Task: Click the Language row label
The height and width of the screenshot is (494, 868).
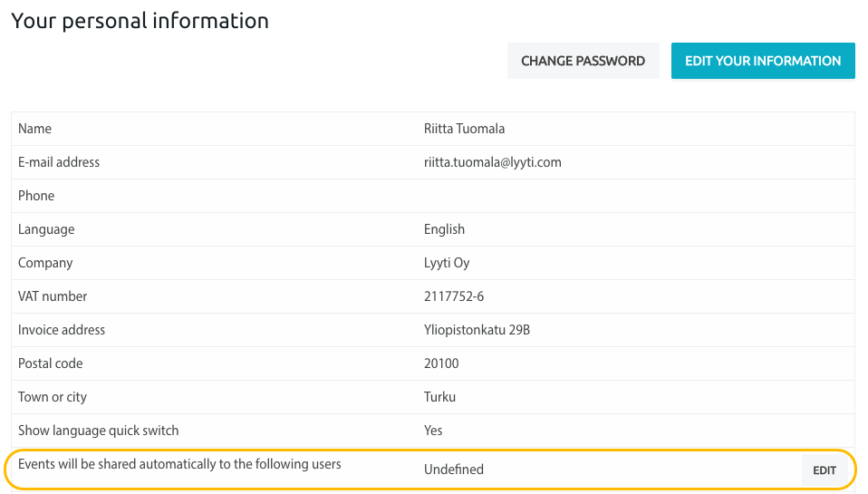Action: (x=46, y=229)
